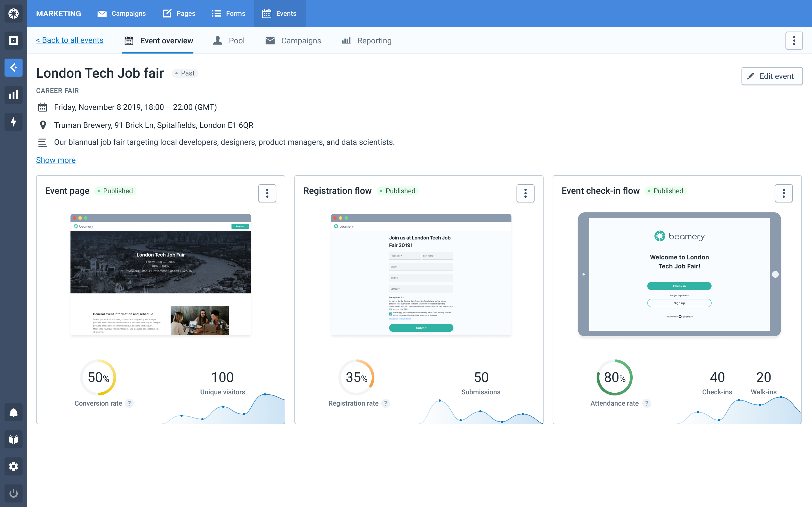Open the bar chart sidebar icon
The image size is (812, 507).
(x=14, y=95)
